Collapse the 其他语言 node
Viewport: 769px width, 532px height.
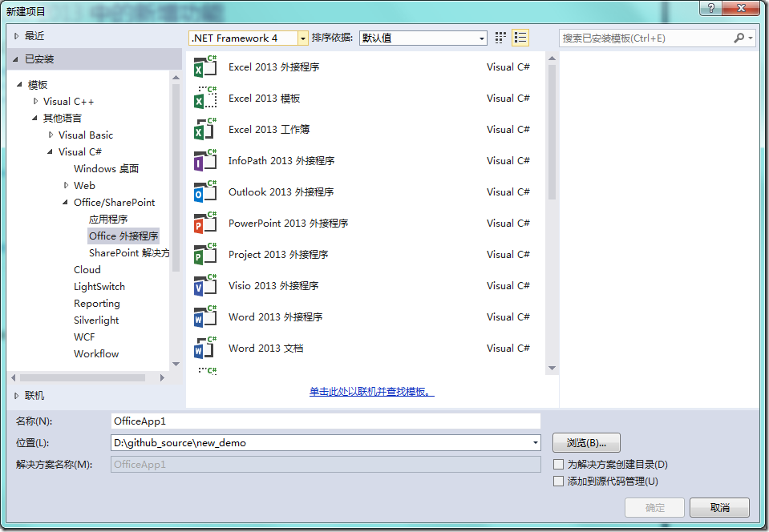tap(34, 118)
